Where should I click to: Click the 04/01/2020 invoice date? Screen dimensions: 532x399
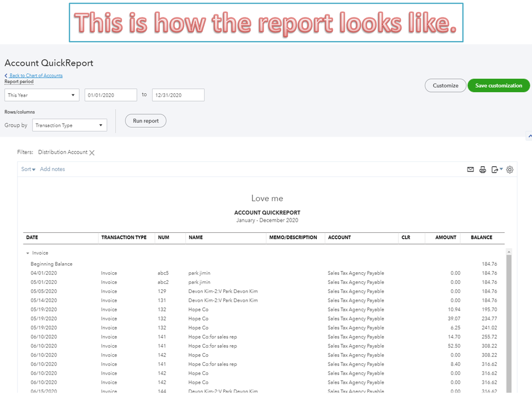click(x=44, y=273)
